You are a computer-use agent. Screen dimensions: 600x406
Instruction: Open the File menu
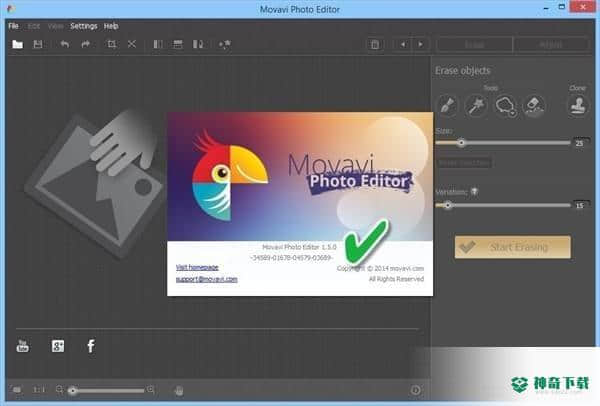point(13,26)
